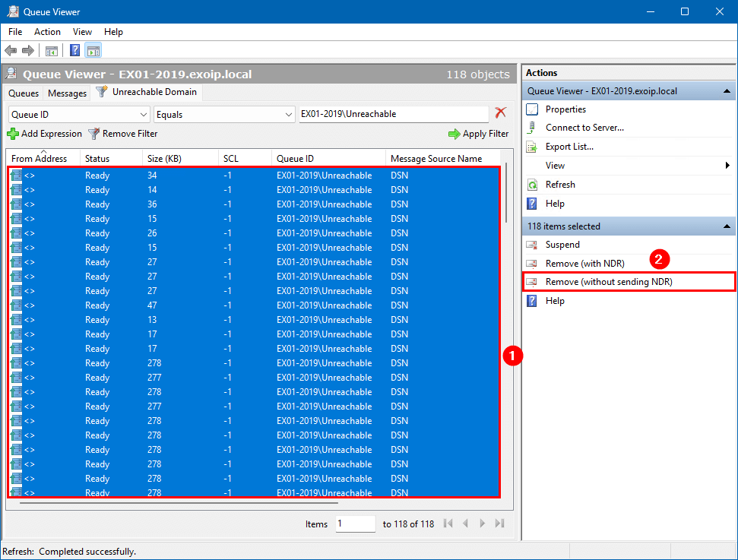This screenshot has width=738, height=560.
Task: Open the Queue ID filter dropdown
Action: pos(144,115)
